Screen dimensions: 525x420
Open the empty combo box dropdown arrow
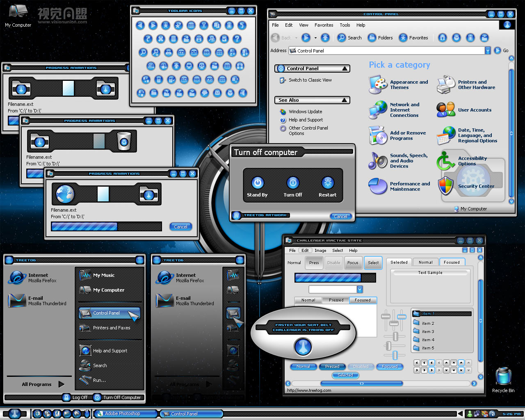(360, 290)
